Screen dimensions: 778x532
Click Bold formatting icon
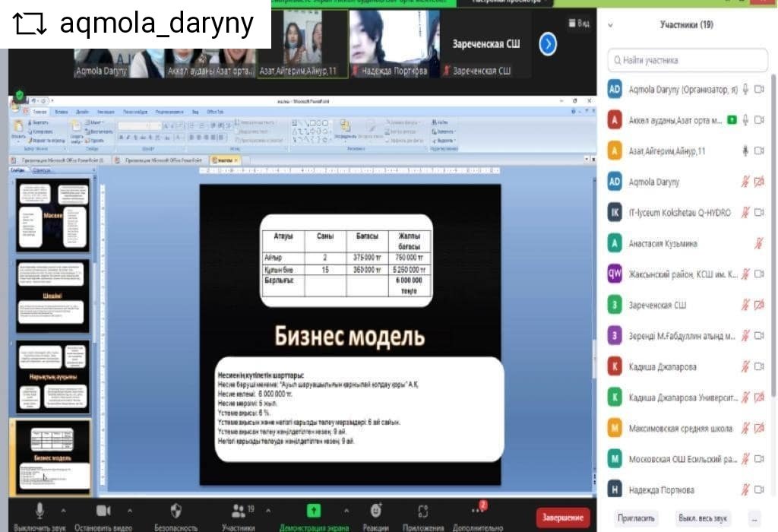point(121,138)
